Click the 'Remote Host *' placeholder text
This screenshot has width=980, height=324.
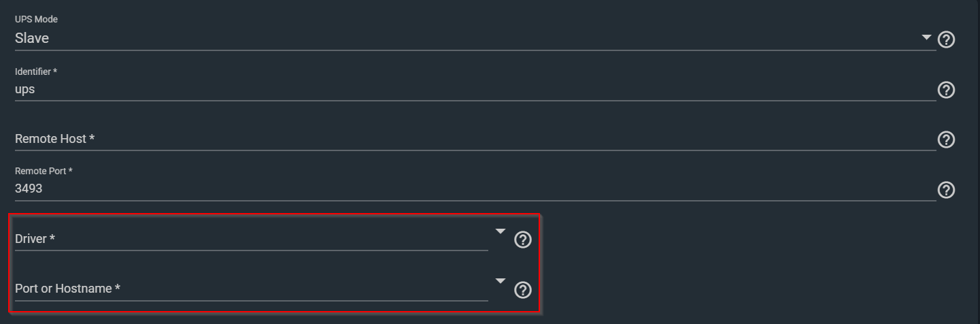point(54,139)
